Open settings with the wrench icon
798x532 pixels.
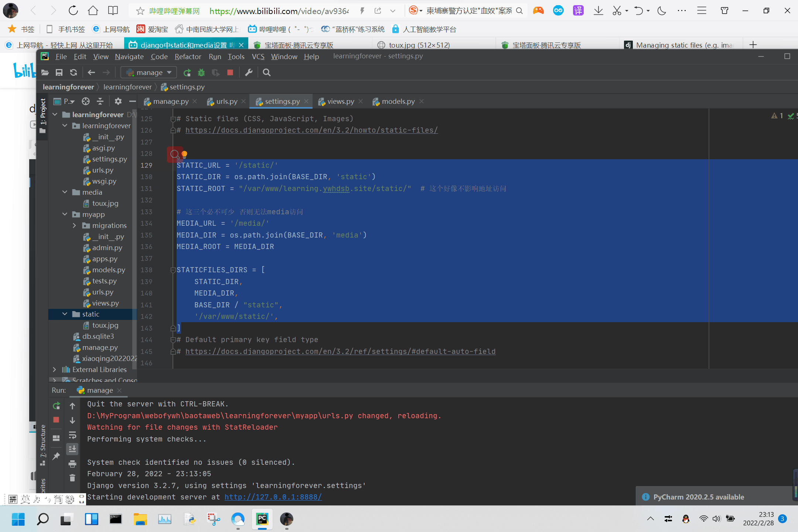point(249,72)
